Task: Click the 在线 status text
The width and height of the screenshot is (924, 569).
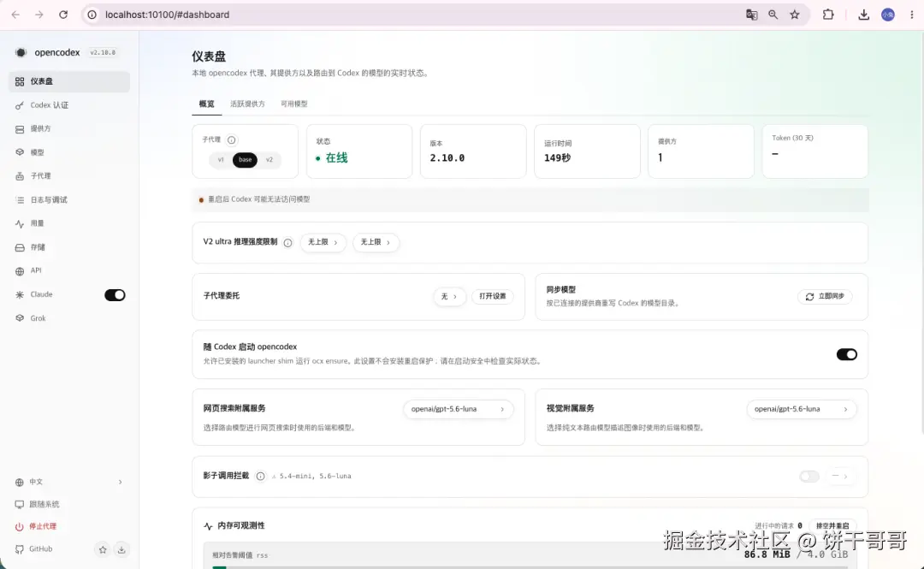Action: (x=336, y=158)
